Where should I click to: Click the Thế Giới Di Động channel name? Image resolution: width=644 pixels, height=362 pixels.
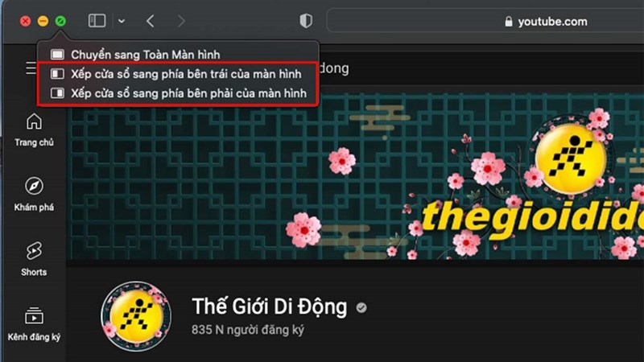270,306
